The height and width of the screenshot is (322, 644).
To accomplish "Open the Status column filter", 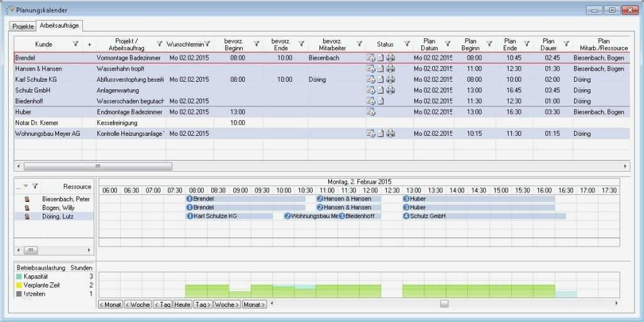I will click(407, 43).
